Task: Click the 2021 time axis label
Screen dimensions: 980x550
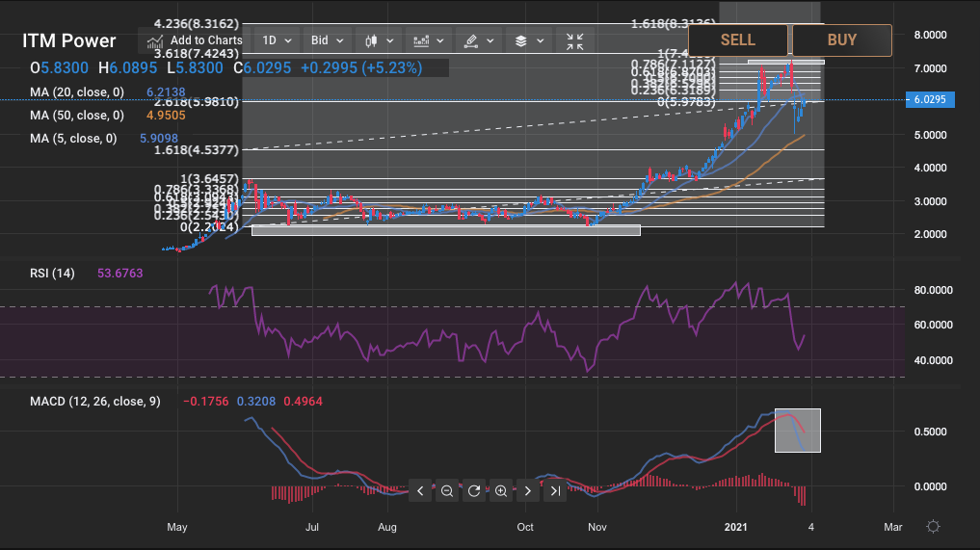Action: 735,527
